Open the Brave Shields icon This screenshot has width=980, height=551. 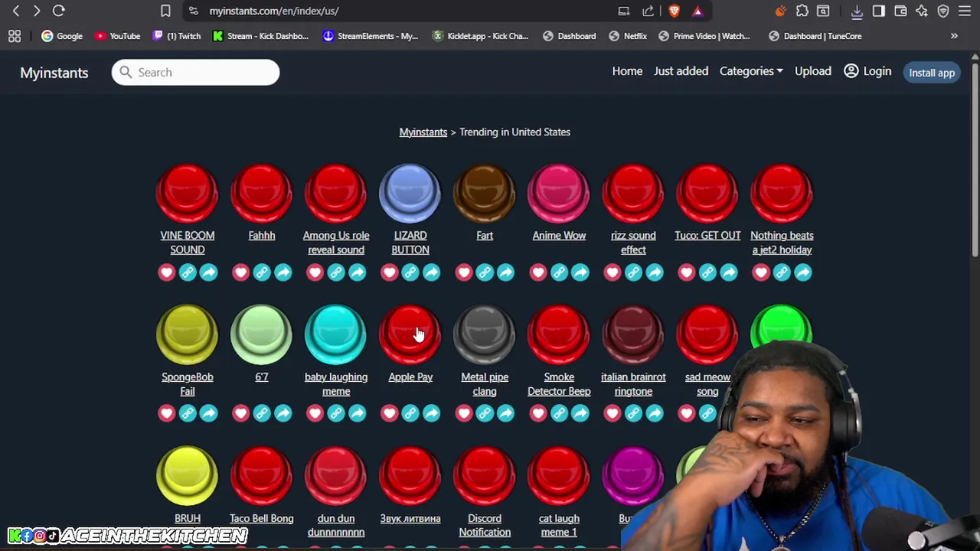click(675, 11)
